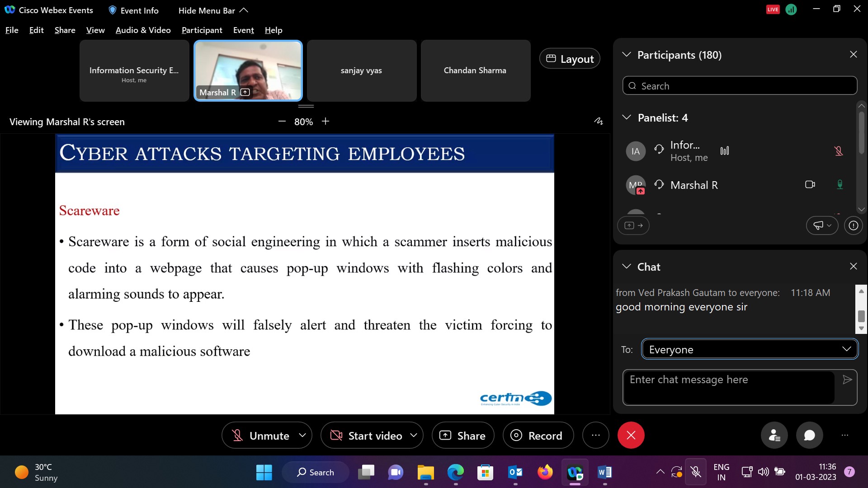The height and width of the screenshot is (488, 868).
Task: Open the Audio & Video menu
Action: point(143,30)
